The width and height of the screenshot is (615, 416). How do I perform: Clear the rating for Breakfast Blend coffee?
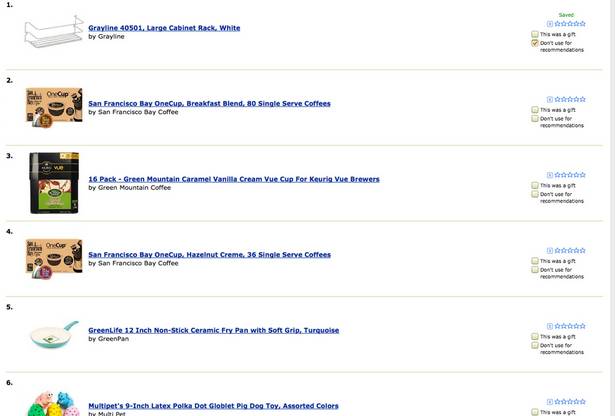tap(549, 99)
